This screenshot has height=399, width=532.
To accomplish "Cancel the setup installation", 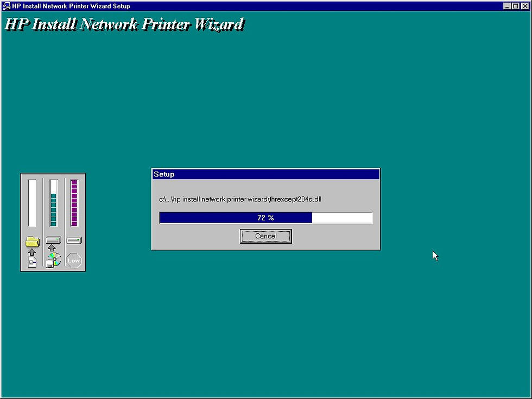I will point(265,236).
